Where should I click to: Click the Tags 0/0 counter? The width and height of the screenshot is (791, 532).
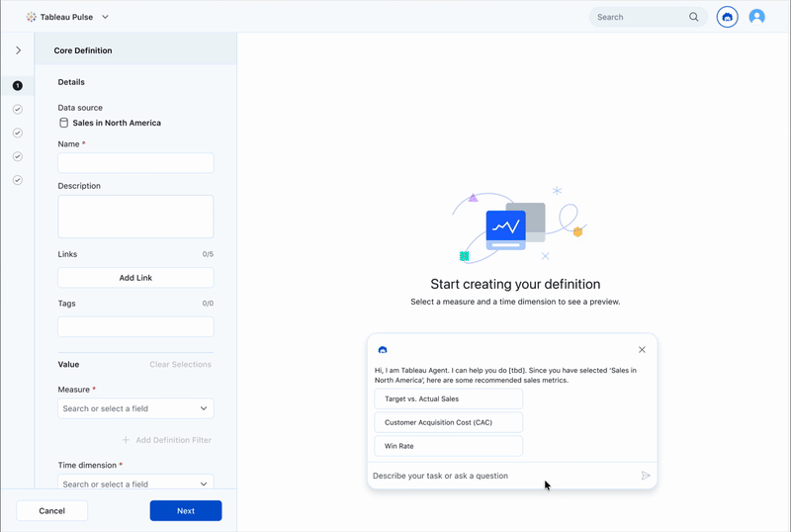click(208, 304)
